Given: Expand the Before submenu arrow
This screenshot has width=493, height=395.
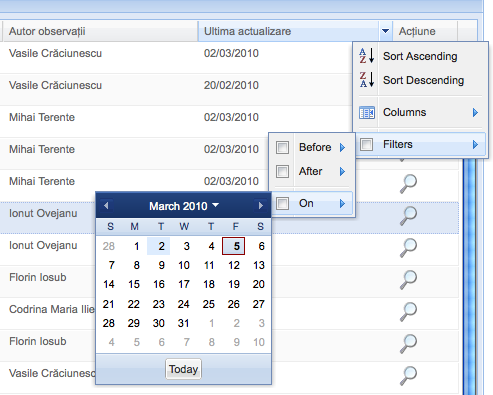Looking at the screenshot, I should pos(342,147).
